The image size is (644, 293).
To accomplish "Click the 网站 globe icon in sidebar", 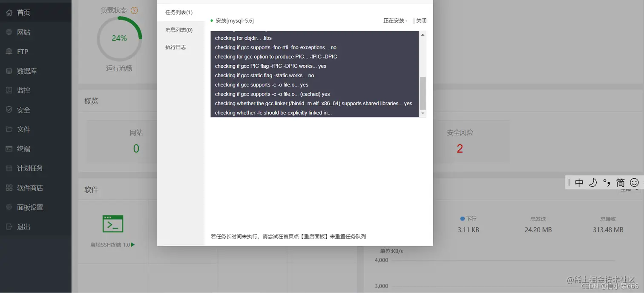I will pyautogui.click(x=9, y=32).
